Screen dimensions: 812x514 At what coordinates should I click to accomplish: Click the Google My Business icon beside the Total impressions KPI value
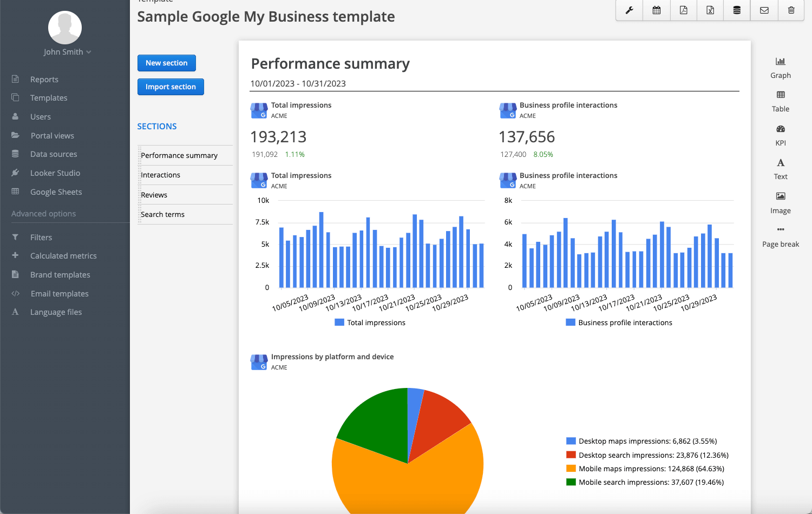point(259,110)
